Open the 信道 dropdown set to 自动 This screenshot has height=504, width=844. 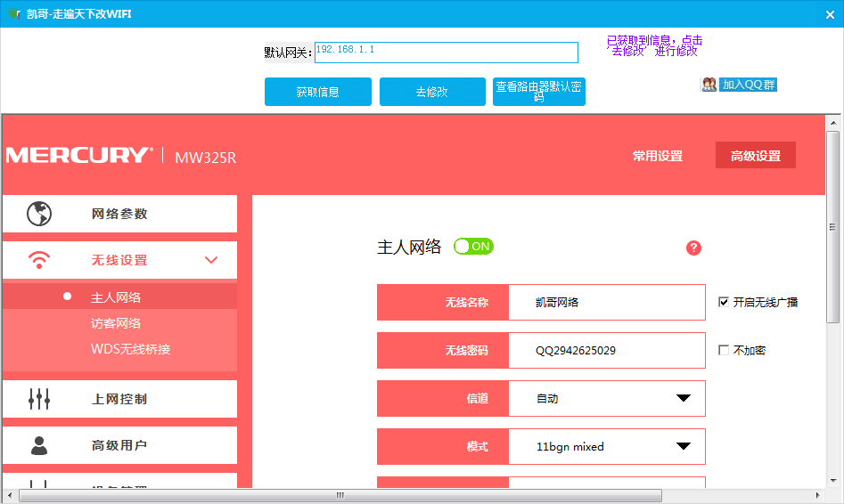tap(607, 399)
